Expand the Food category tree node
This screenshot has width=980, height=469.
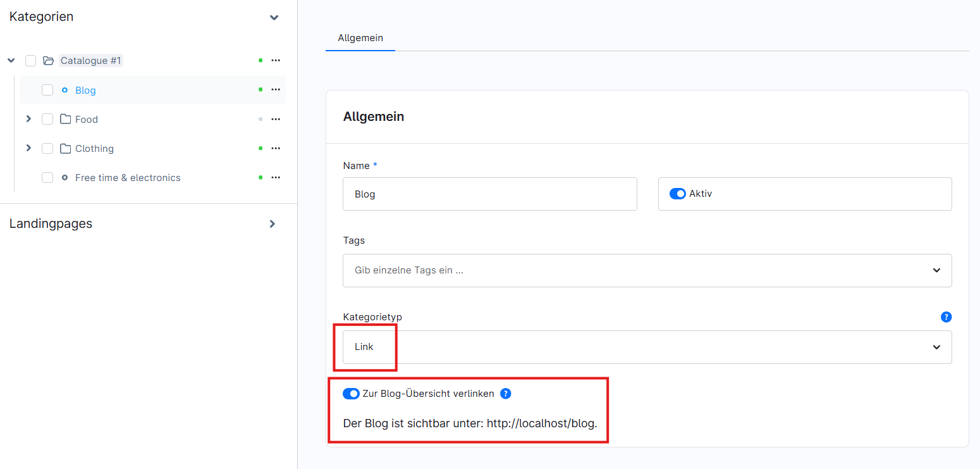pyautogui.click(x=28, y=119)
